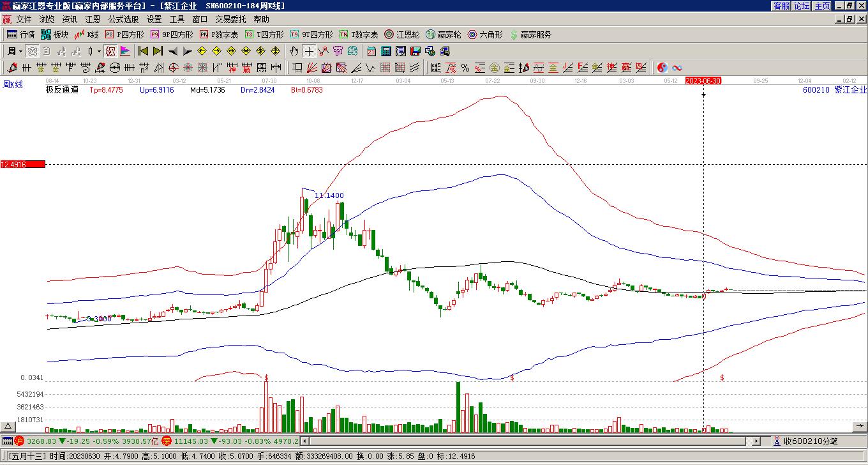The image size is (868, 465).
Task: Select the hand pan tool
Action: point(294,51)
